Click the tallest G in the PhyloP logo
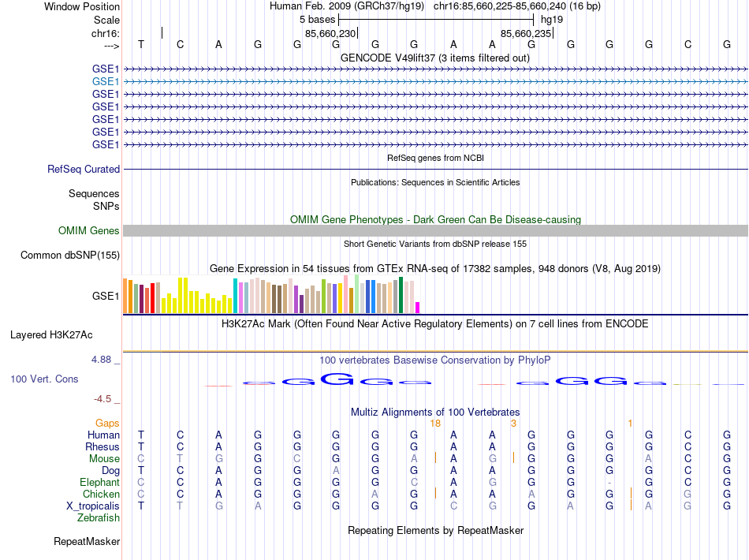749x560 pixels. coord(337,379)
